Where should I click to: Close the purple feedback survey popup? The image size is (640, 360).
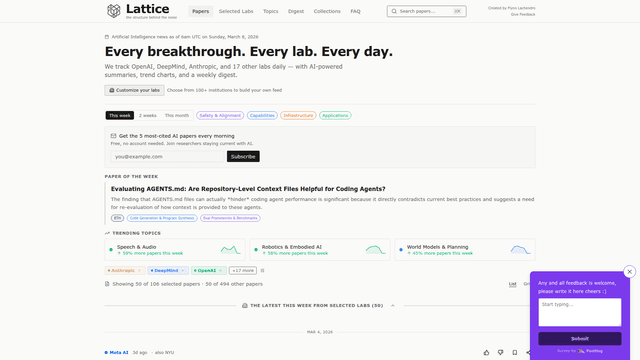coord(629,271)
